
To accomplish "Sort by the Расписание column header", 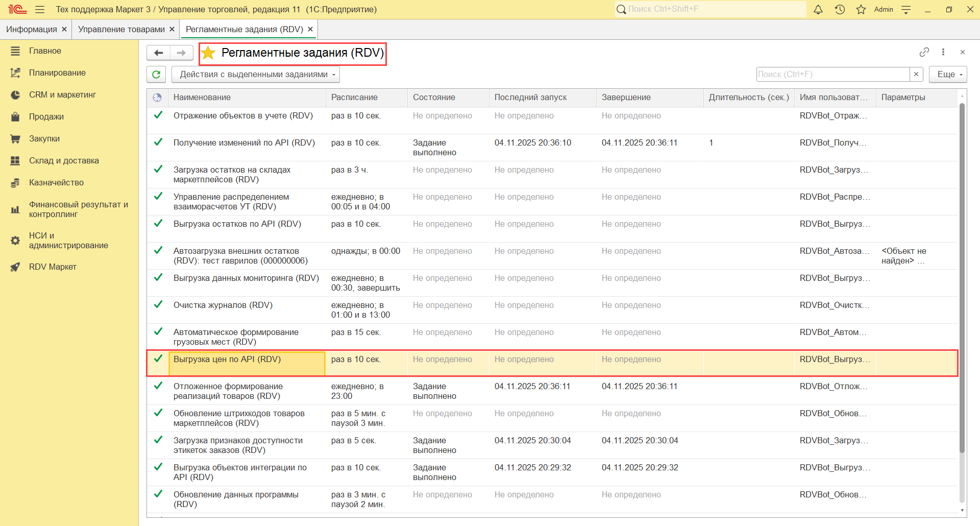I will click(355, 97).
